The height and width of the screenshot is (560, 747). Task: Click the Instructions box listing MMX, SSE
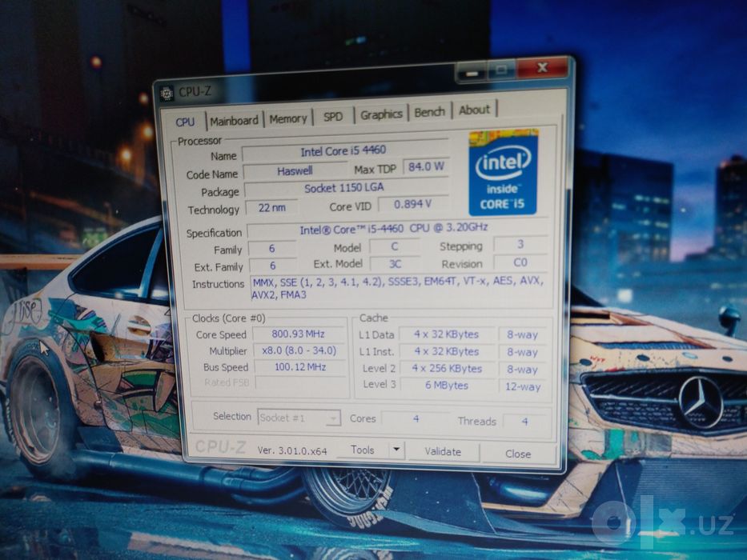400,288
